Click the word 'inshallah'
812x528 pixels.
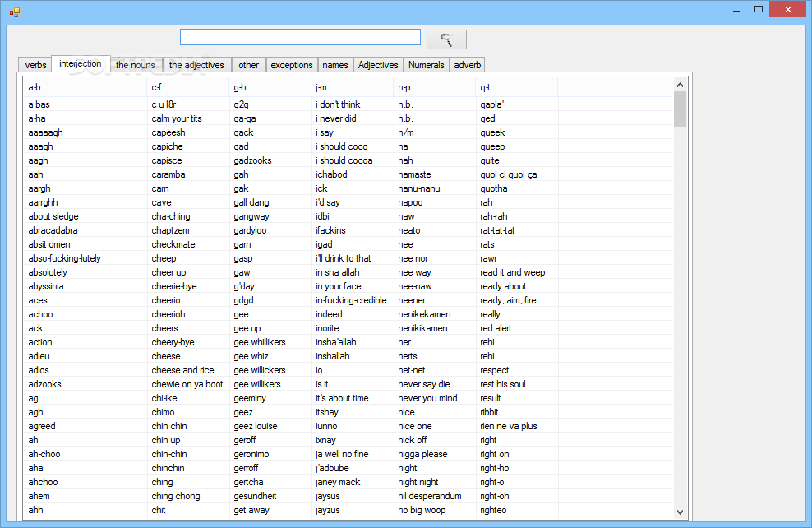[x=333, y=356]
